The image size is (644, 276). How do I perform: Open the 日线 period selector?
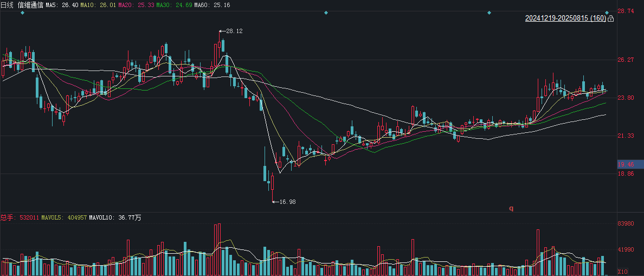tap(7, 5)
